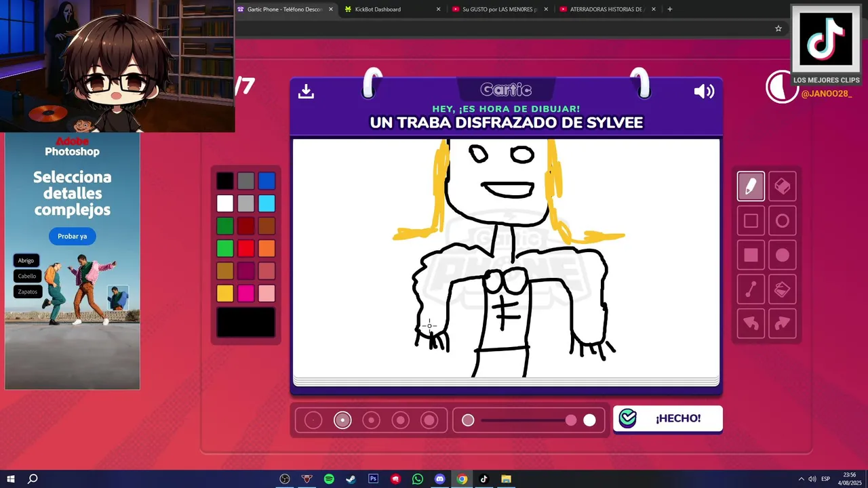Click the Cabello label in the ad
Viewport: 868px width, 488px height.
(27, 276)
